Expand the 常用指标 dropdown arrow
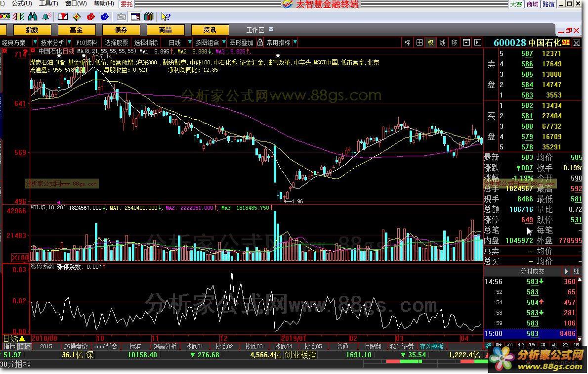Image resolution: width=588 pixels, height=374 pixels. [x=295, y=42]
